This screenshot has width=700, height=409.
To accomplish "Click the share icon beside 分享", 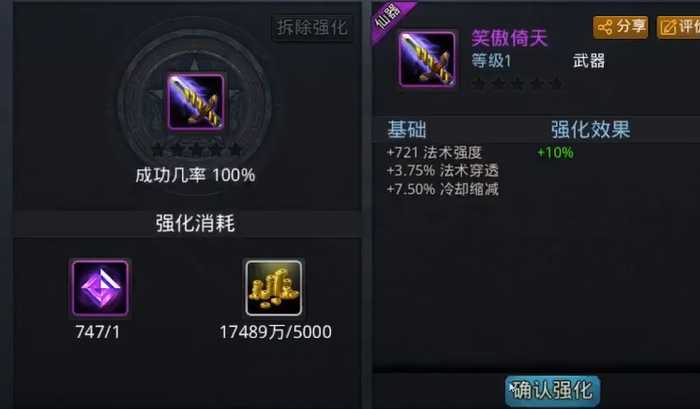I will tap(605, 27).
